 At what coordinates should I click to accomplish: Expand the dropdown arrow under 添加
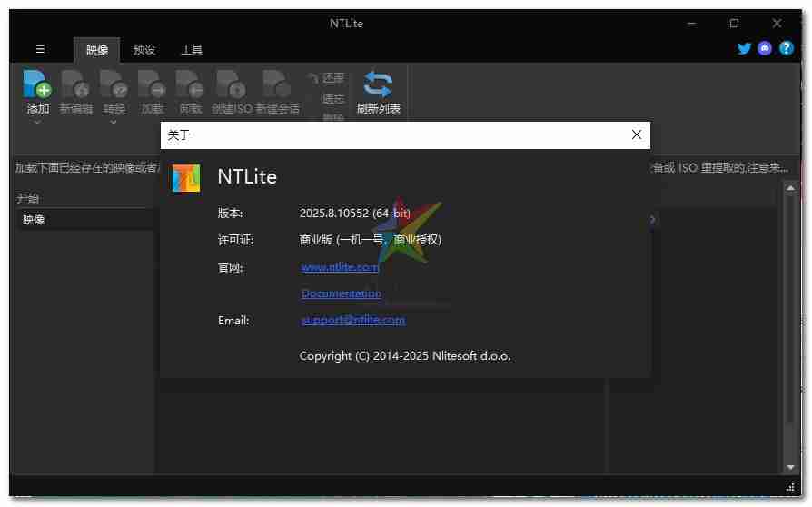[37, 122]
